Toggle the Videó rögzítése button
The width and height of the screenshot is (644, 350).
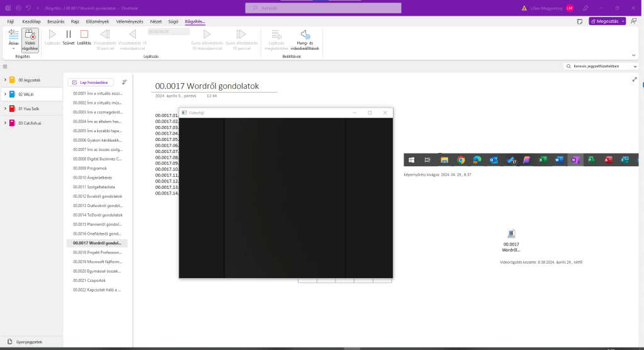[x=30, y=40]
